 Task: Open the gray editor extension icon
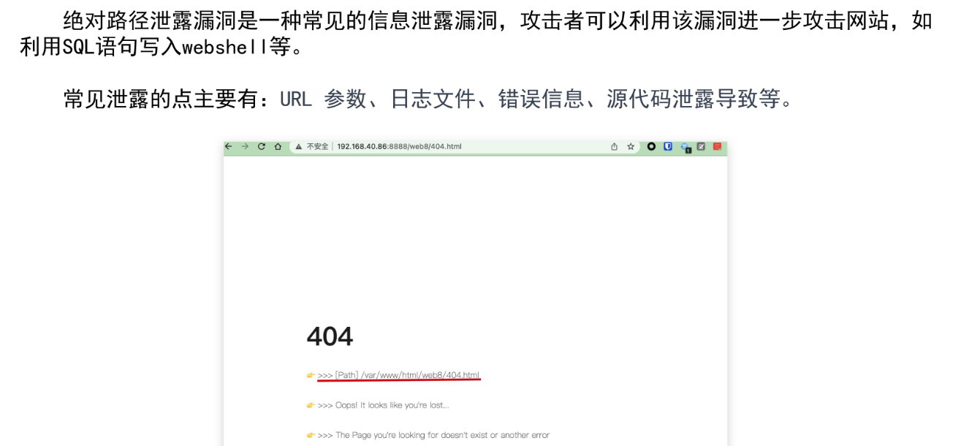point(700,146)
